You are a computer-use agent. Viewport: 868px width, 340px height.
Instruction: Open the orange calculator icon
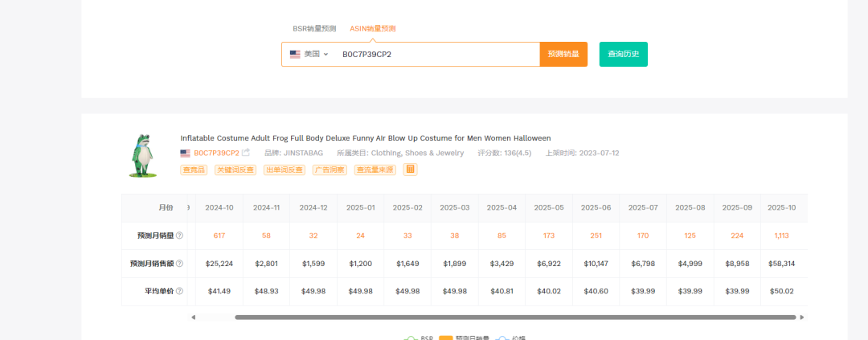point(410,170)
